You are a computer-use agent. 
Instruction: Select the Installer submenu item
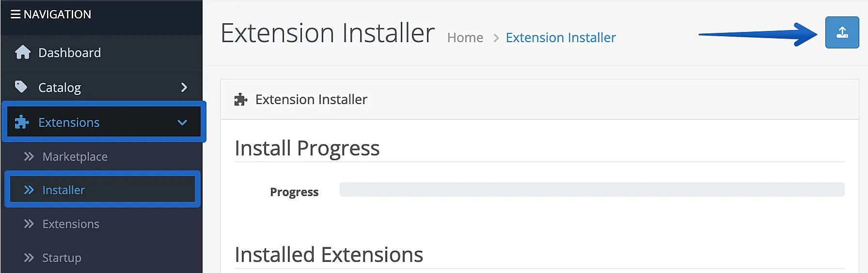(x=63, y=190)
